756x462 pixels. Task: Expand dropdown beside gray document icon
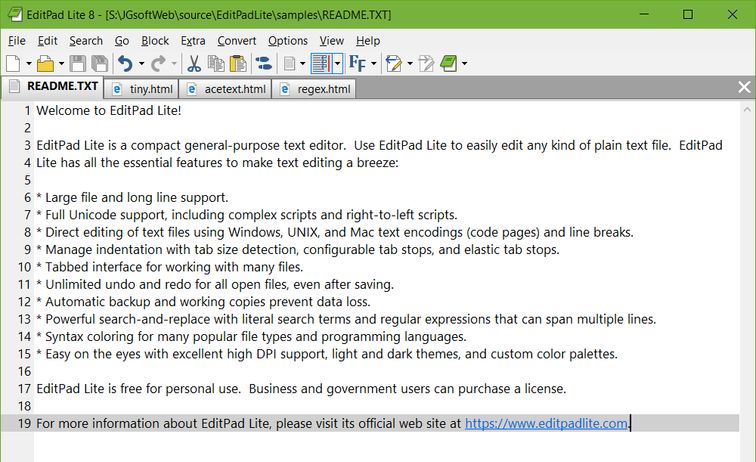(303, 64)
